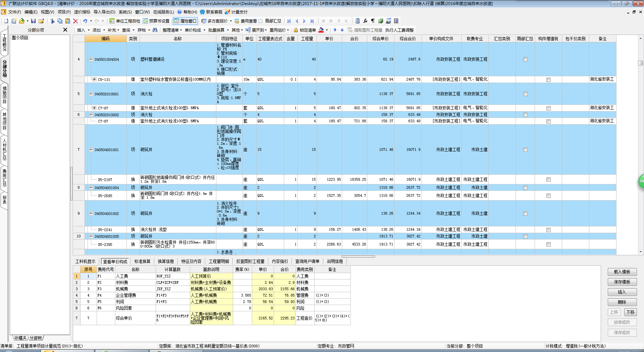The image size is (644, 352).
Task: Click the 保存模板 button
Action: 622,282
